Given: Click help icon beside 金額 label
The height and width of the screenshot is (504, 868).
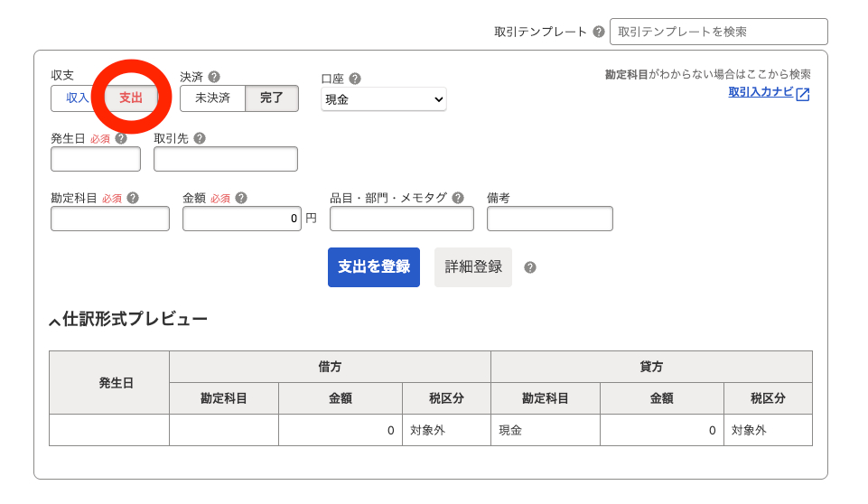Looking at the screenshot, I should click(x=241, y=198).
